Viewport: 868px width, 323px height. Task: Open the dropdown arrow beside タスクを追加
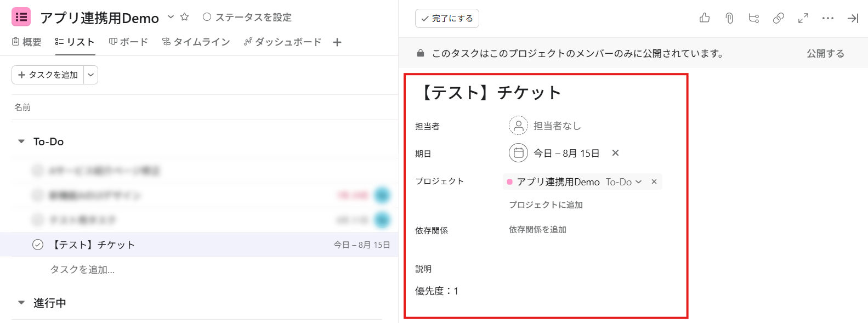[x=91, y=75]
